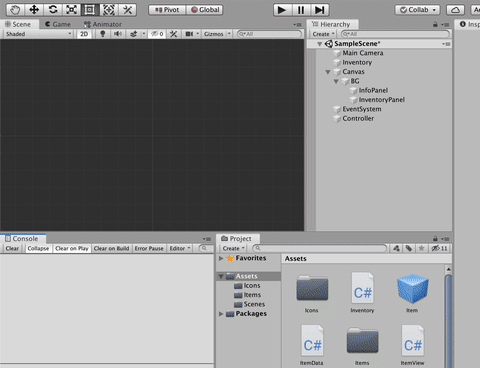The width and height of the screenshot is (480, 368).
Task: Select Main Camera in Hierarchy
Action: 363,53
